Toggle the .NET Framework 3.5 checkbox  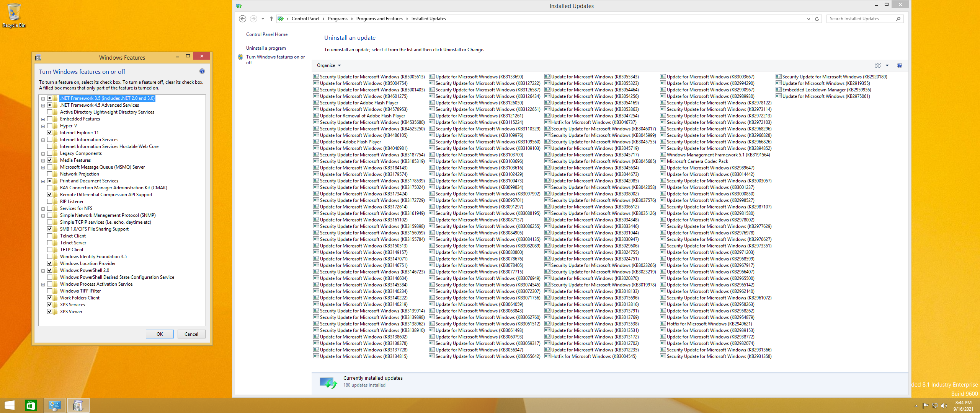pos(50,98)
